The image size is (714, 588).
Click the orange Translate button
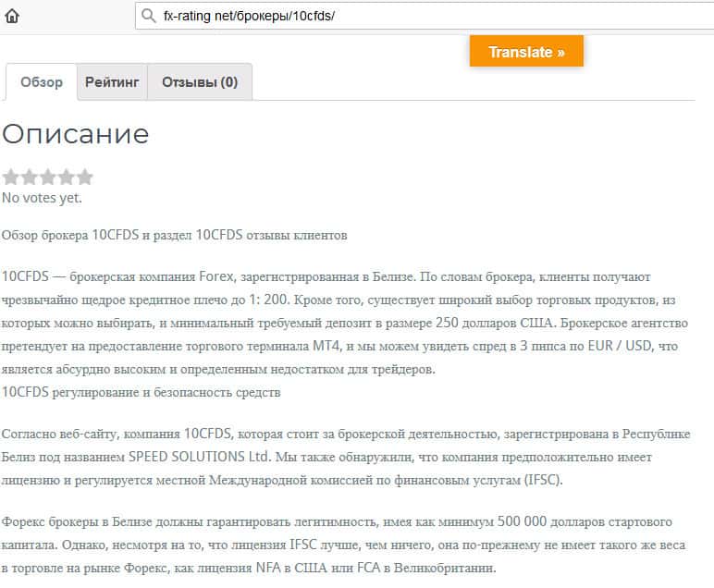pyautogui.click(x=526, y=52)
